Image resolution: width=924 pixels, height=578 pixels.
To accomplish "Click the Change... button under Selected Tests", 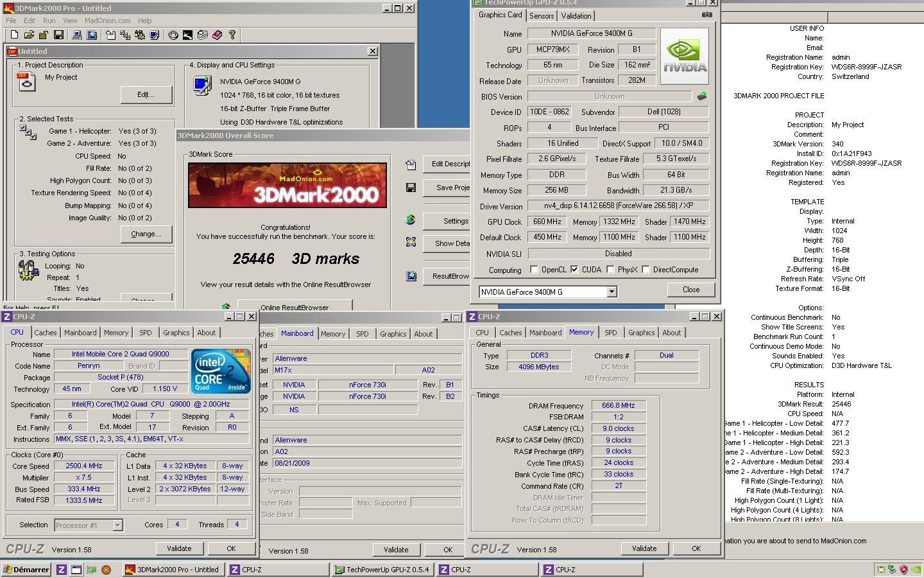I will tap(146, 234).
